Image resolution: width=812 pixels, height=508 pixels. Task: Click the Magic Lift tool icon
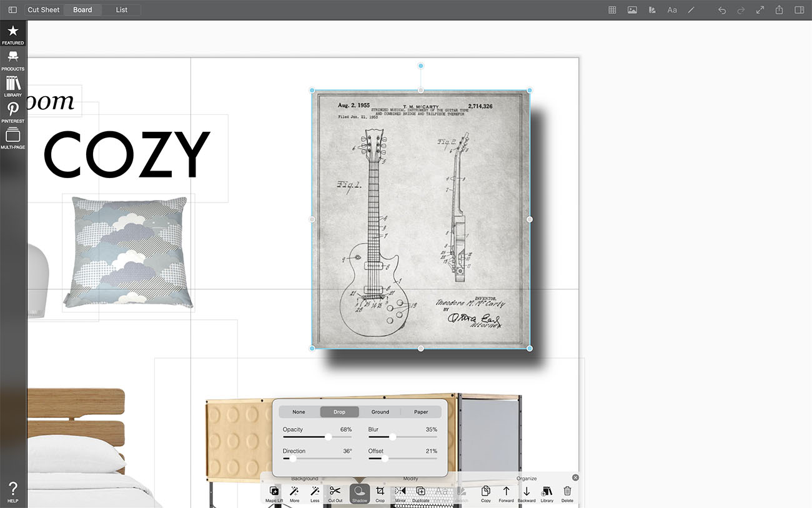pos(274,492)
